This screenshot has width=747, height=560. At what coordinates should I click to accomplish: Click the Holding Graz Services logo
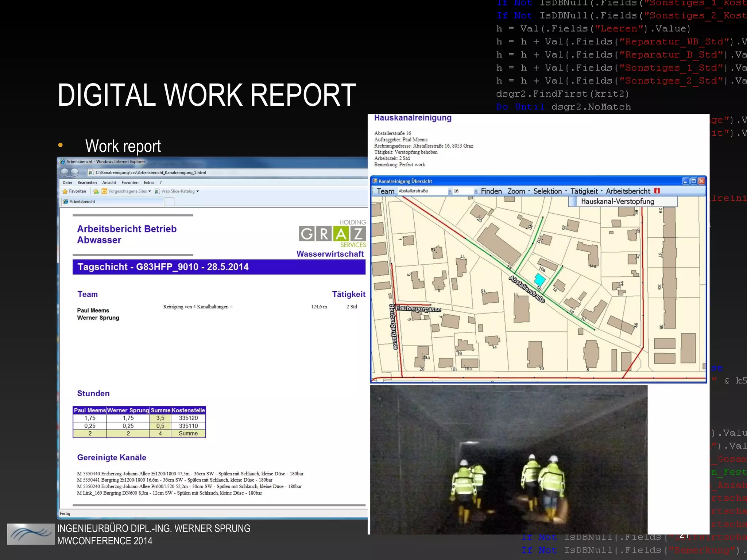point(332,234)
